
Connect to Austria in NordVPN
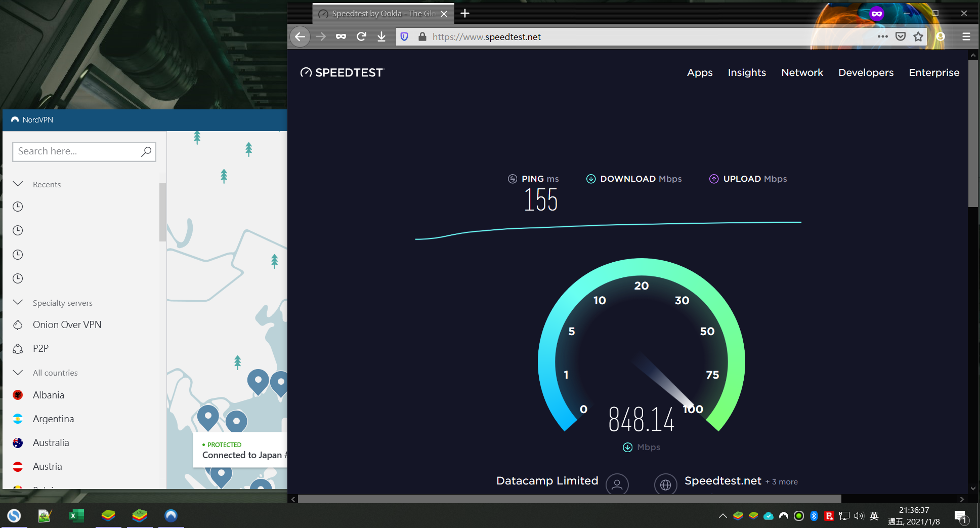47,466
